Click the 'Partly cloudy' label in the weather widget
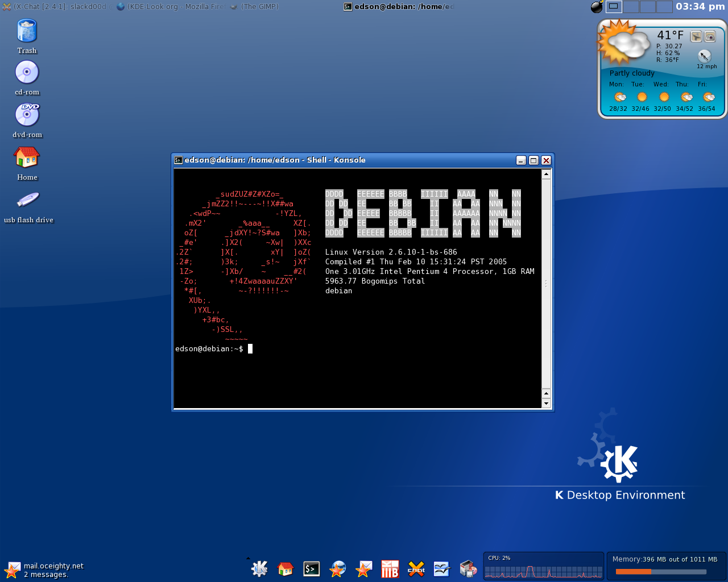This screenshot has height=582, width=728. 632,73
